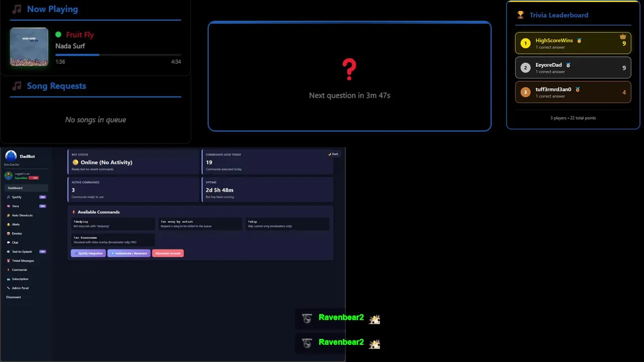Image resolution: width=644 pixels, height=362 pixels.
Task: Click the gold rank 1 badge
Action: 525,43
